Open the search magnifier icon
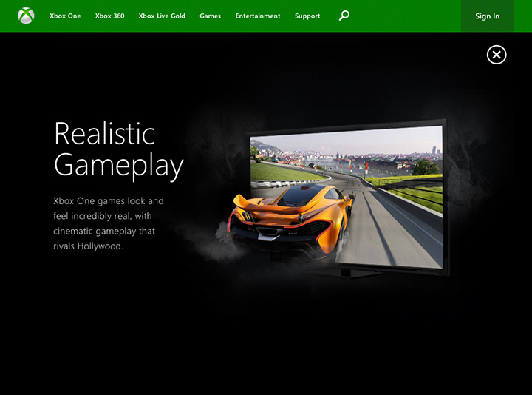The width and height of the screenshot is (532, 395). 344,16
